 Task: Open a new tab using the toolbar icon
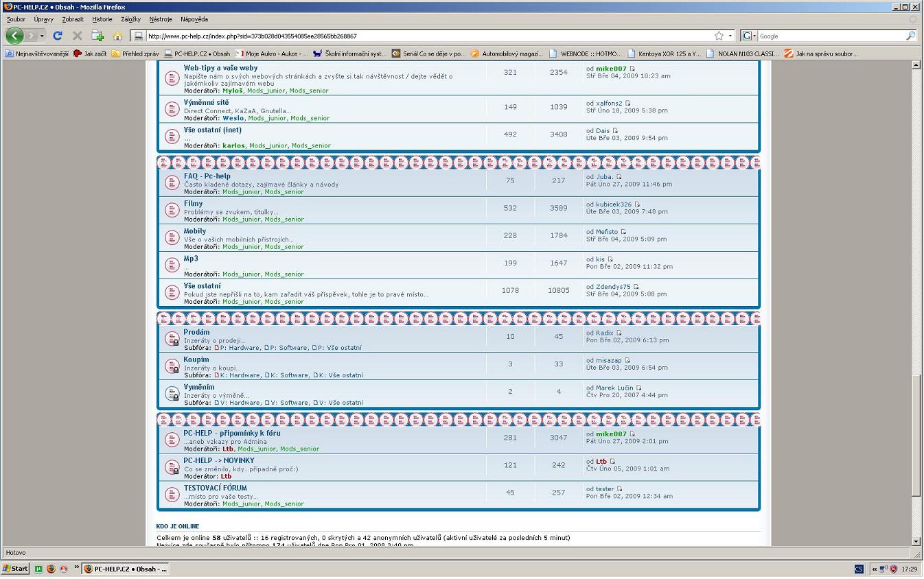click(97, 36)
